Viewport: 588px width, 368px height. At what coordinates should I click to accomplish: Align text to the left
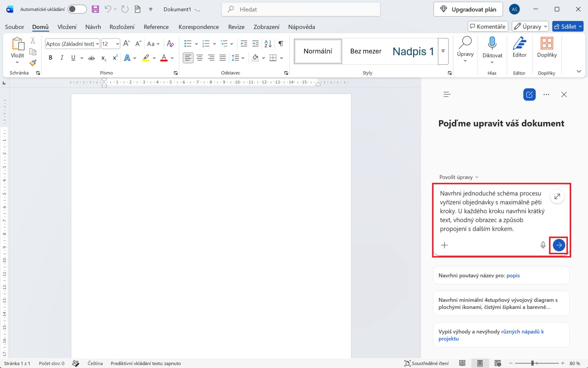click(x=188, y=58)
